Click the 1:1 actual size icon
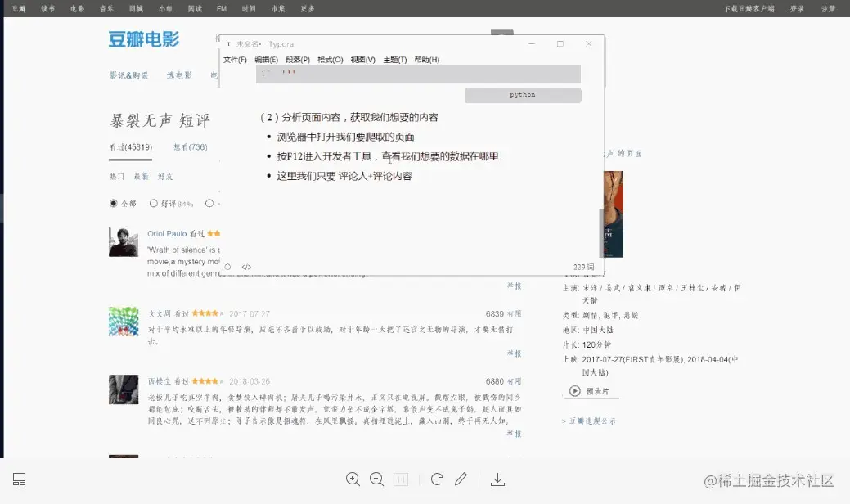This screenshot has width=850, height=504. [x=401, y=479]
